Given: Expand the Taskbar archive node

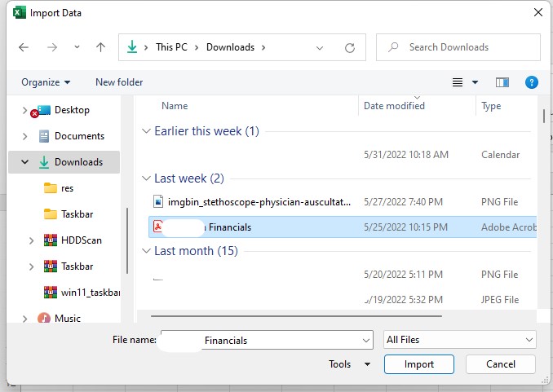Looking at the screenshot, I should (x=31, y=266).
